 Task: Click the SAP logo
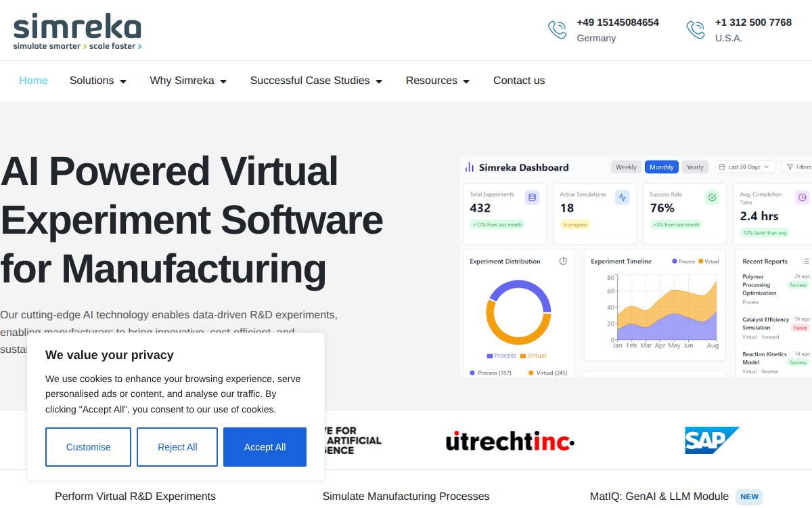pyautogui.click(x=712, y=440)
